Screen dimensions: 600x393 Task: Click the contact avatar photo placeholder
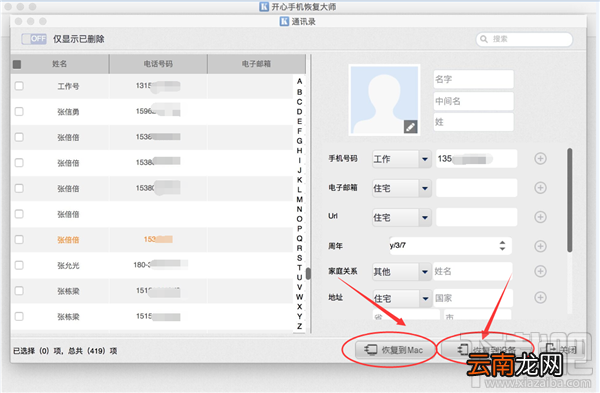pyautogui.click(x=384, y=100)
